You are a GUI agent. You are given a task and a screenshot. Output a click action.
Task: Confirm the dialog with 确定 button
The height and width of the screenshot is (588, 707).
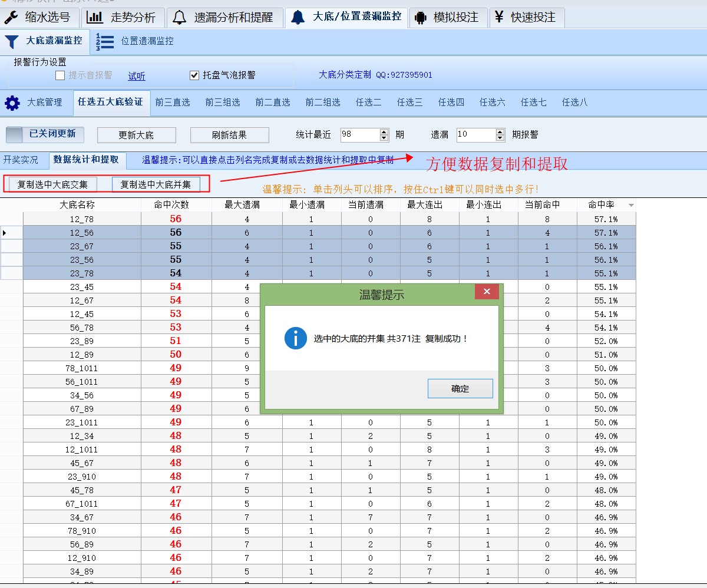point(460,388)
